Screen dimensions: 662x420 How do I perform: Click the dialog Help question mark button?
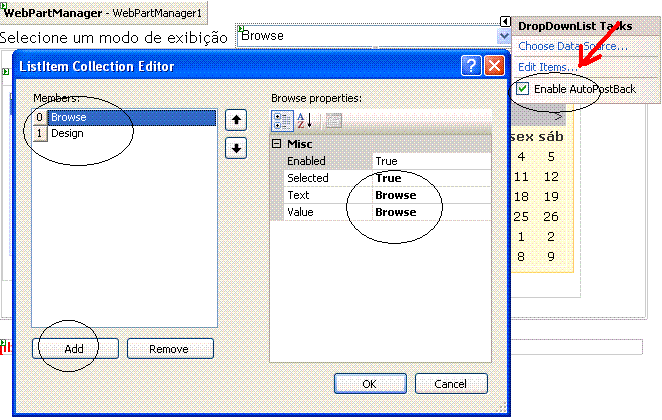472,66
